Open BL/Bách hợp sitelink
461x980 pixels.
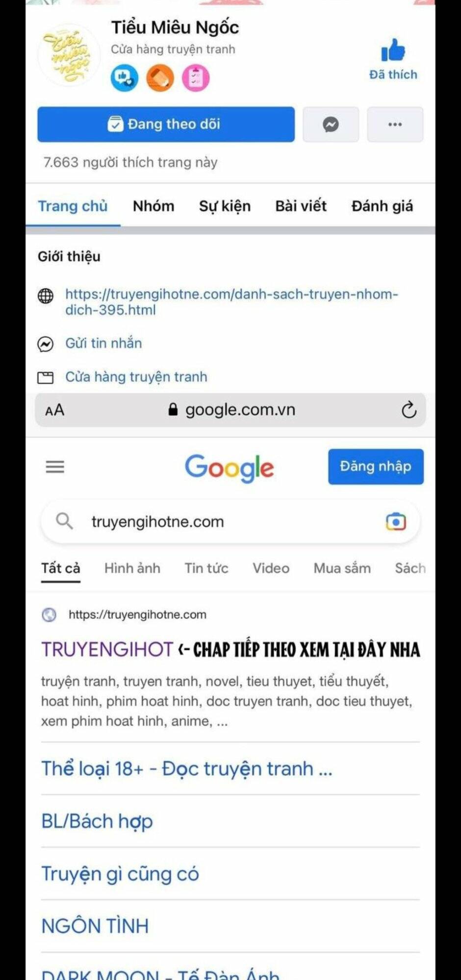[97, 821]
